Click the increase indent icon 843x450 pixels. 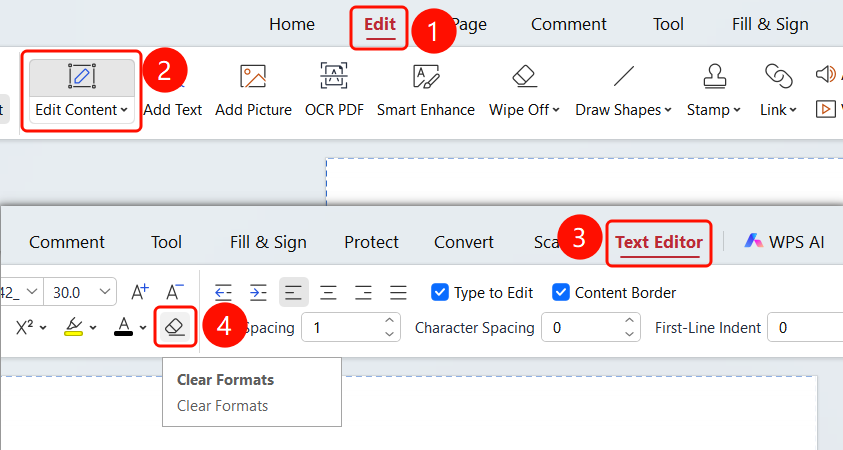258,292
